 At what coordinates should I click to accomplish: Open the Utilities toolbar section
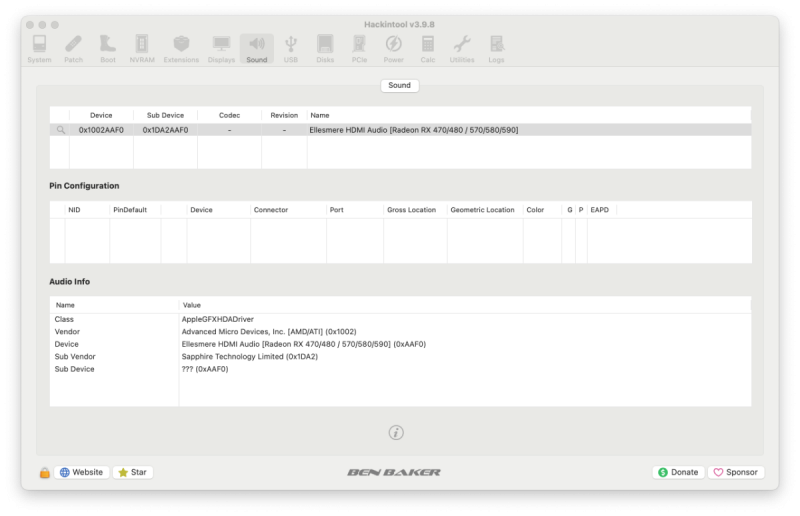coord(462,49)
